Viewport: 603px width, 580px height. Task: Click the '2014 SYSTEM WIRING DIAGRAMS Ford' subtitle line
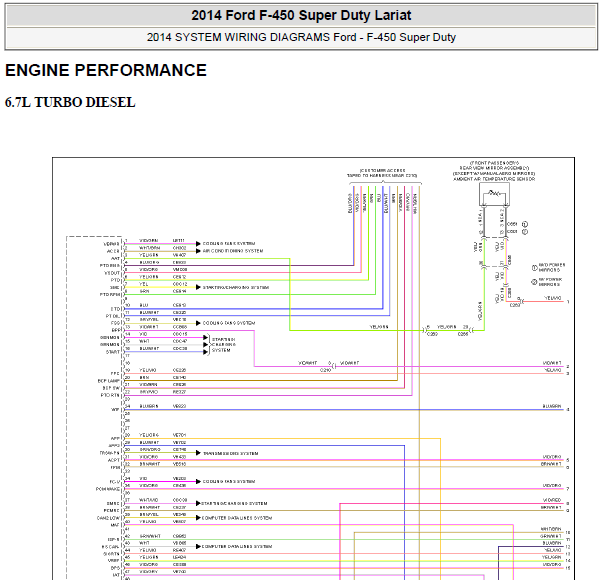301,37
